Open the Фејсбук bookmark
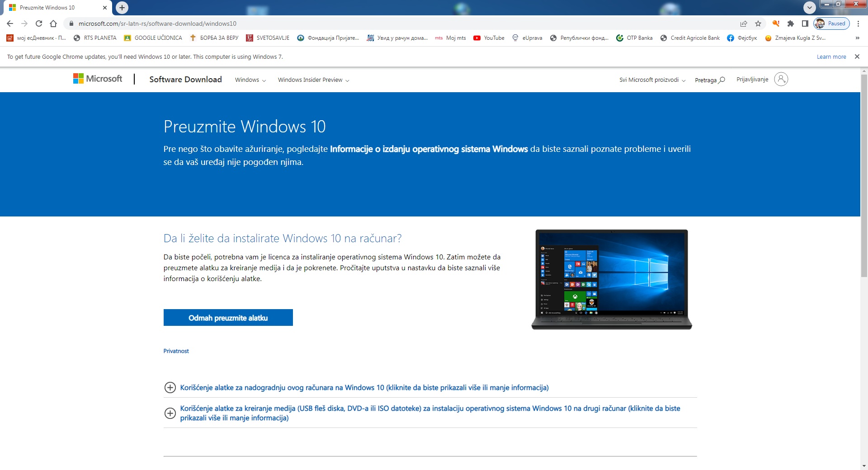 click(742, 38)
